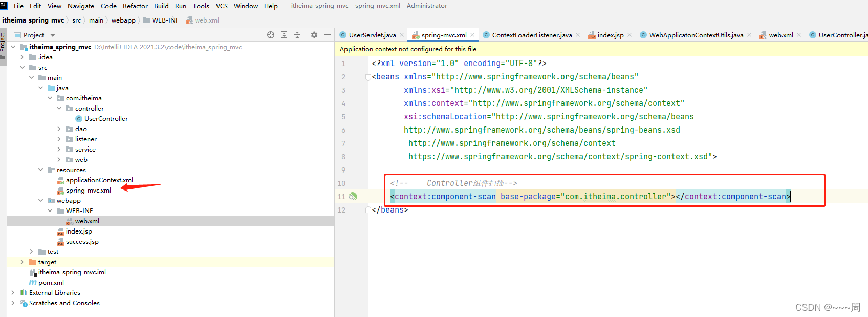Select UserController class in tree

(106, 118)
